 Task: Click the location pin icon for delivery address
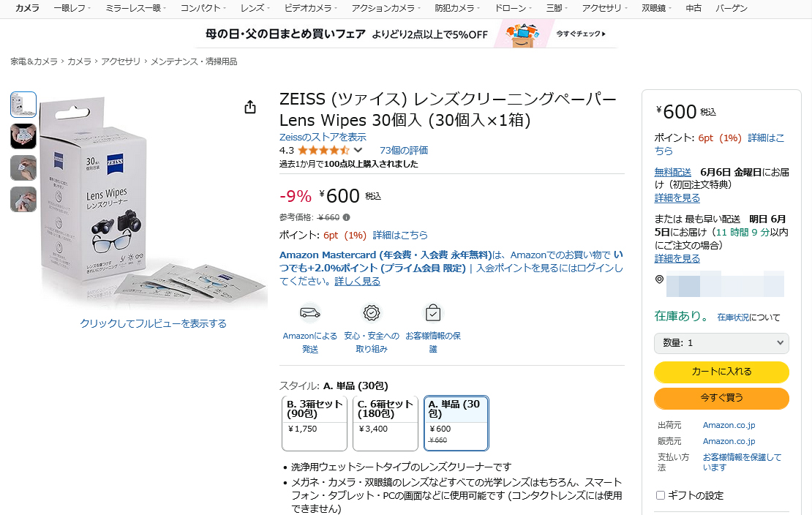[659, 279]
